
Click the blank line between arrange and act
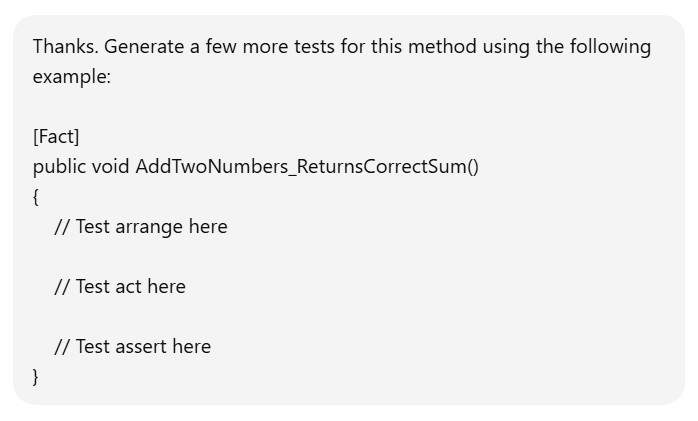click(x=200, y=257)
